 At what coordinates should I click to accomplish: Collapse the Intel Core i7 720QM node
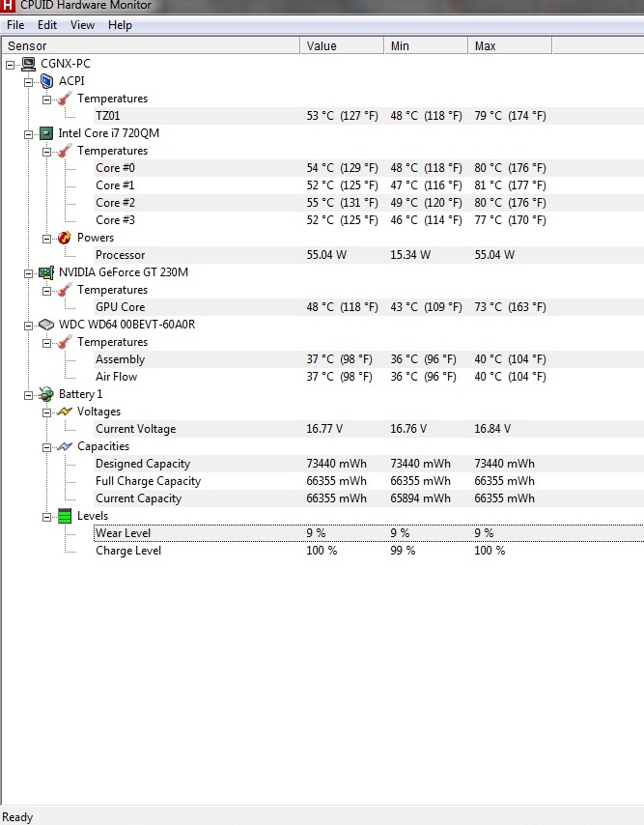click(28, 133)
